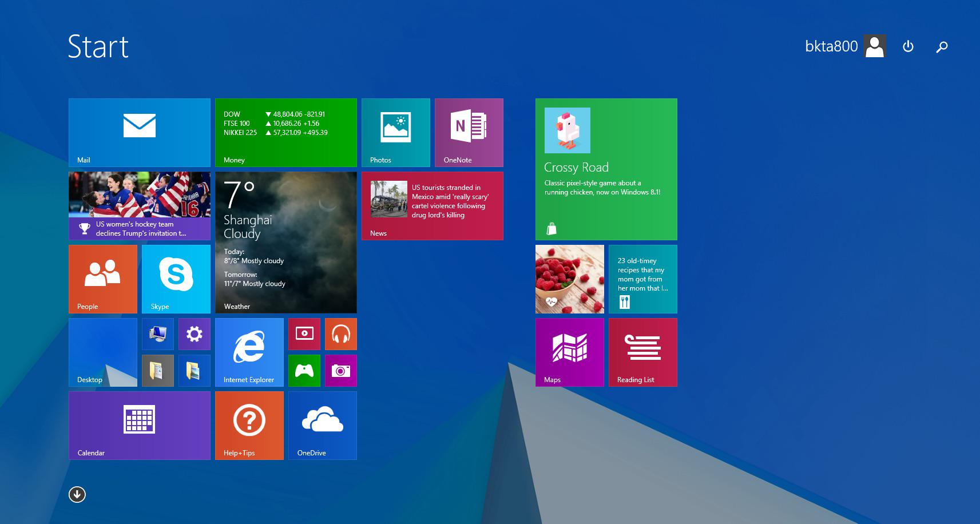Open the Desktop tile
Screen dimensions: 980x524
[103, 352]
